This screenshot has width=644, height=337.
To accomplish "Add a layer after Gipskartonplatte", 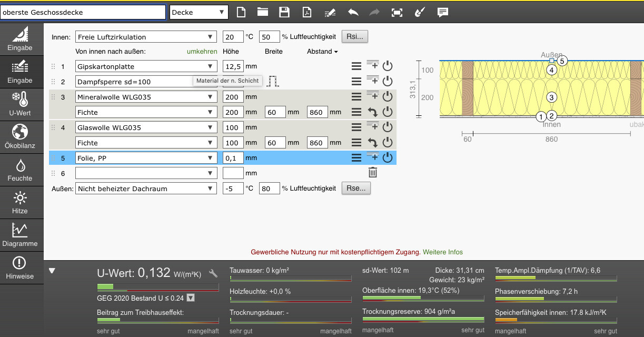I will tap(372, 66).
